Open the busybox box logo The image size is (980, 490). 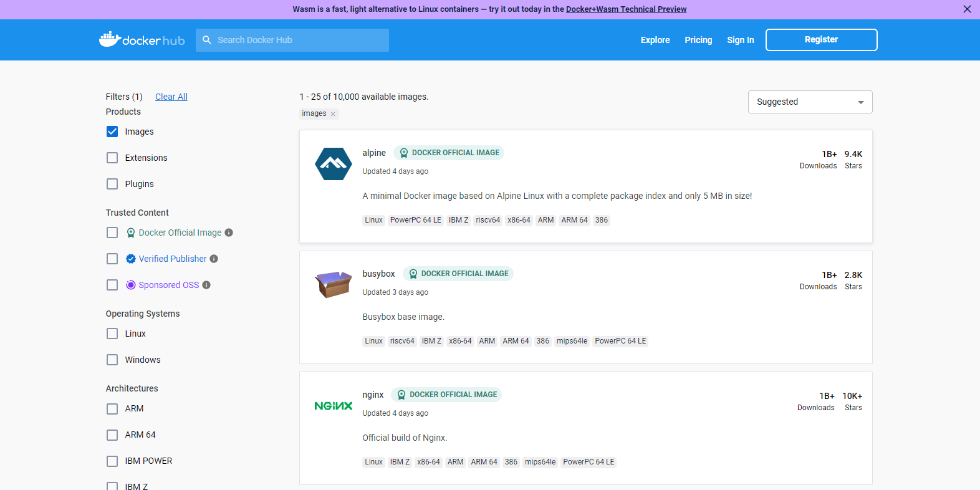click(334, 285)
